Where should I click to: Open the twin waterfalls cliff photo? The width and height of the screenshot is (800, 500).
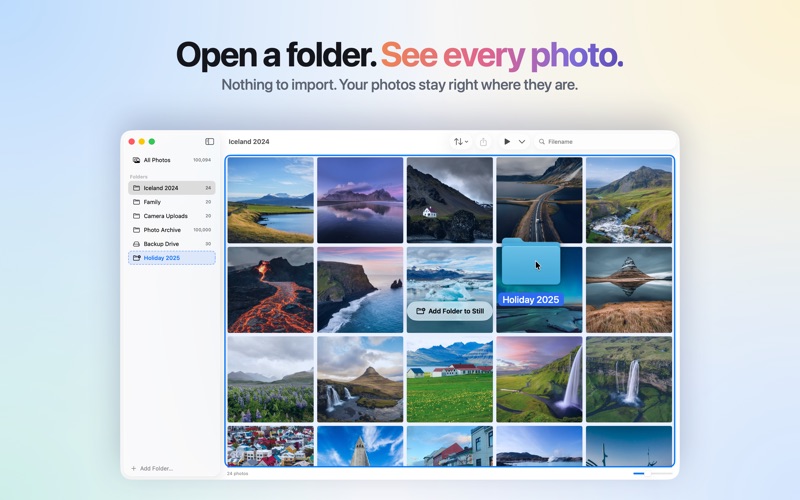click(x=629, y=379)
